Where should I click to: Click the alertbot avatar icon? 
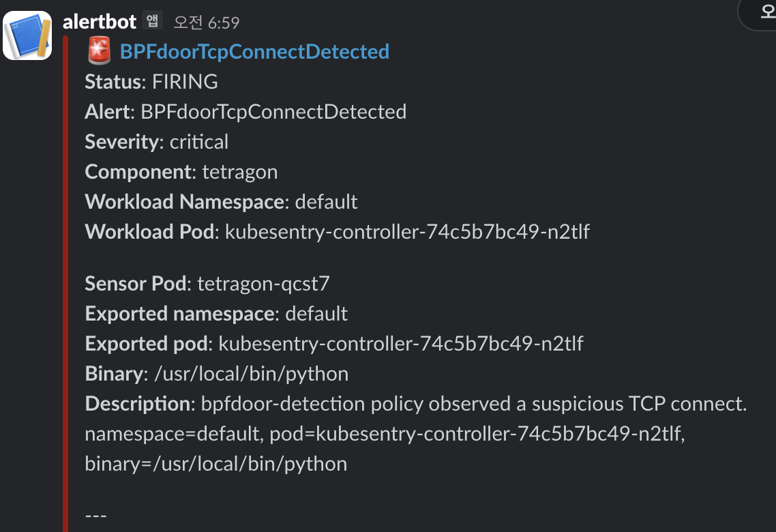point(27,35)
